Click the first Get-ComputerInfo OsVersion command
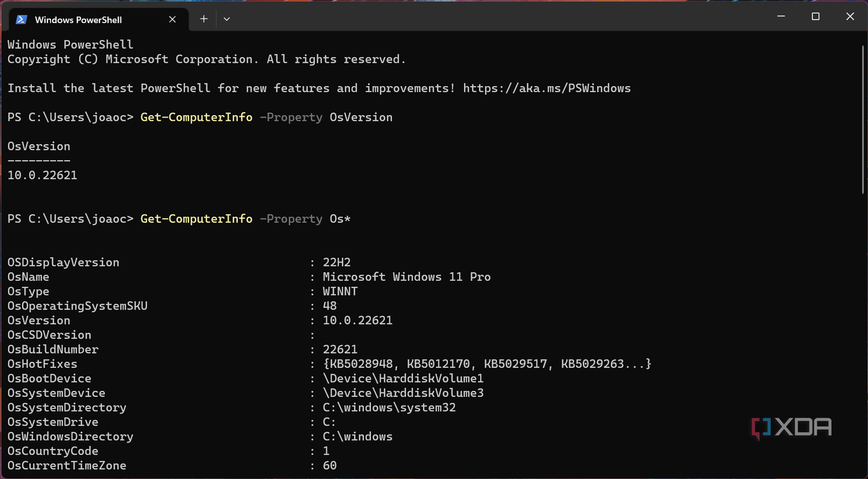Viewport: 868px width, 479px height. (266, 117)
